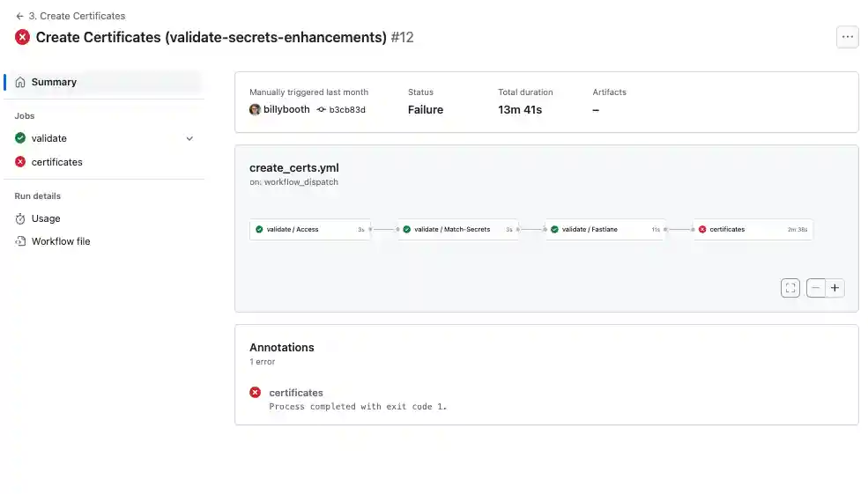Click success icon on Fastlane node
This screenshot has height=494, width=868.
[x=554, y=230]
